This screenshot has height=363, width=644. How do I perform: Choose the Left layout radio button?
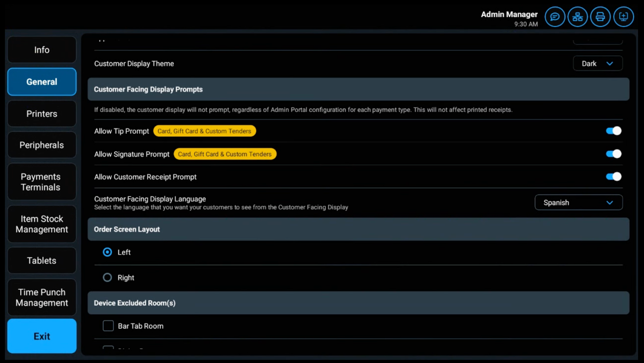click(x=107, y=252)
